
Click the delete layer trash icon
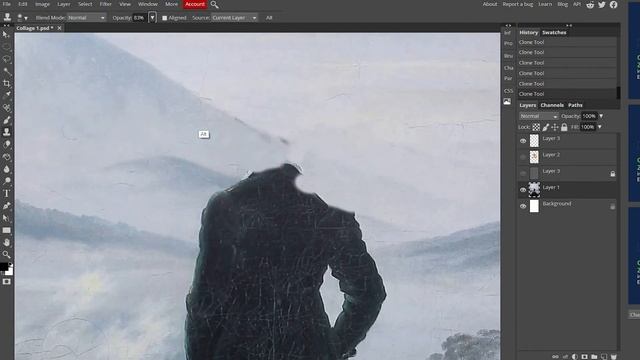[613, 356]
